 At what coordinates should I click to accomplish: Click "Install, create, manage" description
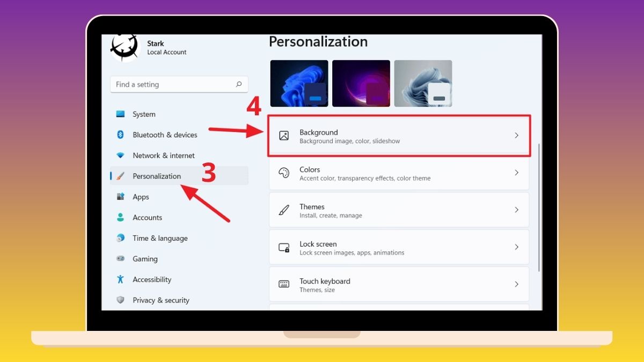pyautogui.click(x=331, y=216)
